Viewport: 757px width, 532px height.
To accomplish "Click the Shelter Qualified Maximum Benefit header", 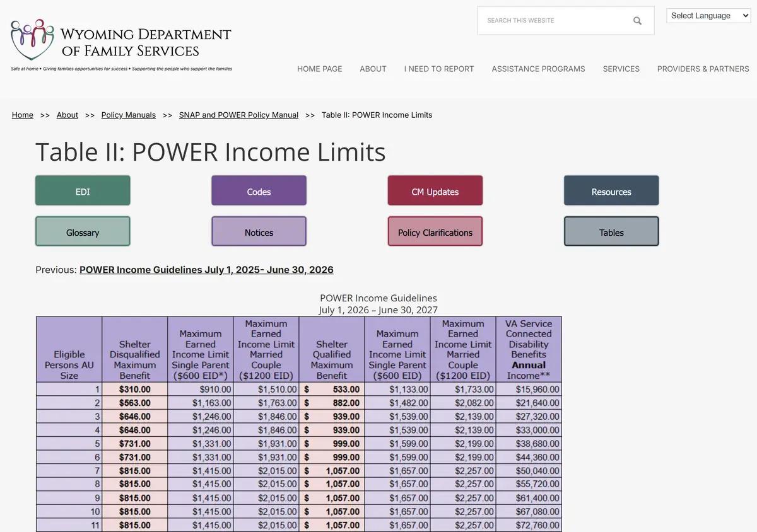I will pyautogui.click(x=332, y=349).
